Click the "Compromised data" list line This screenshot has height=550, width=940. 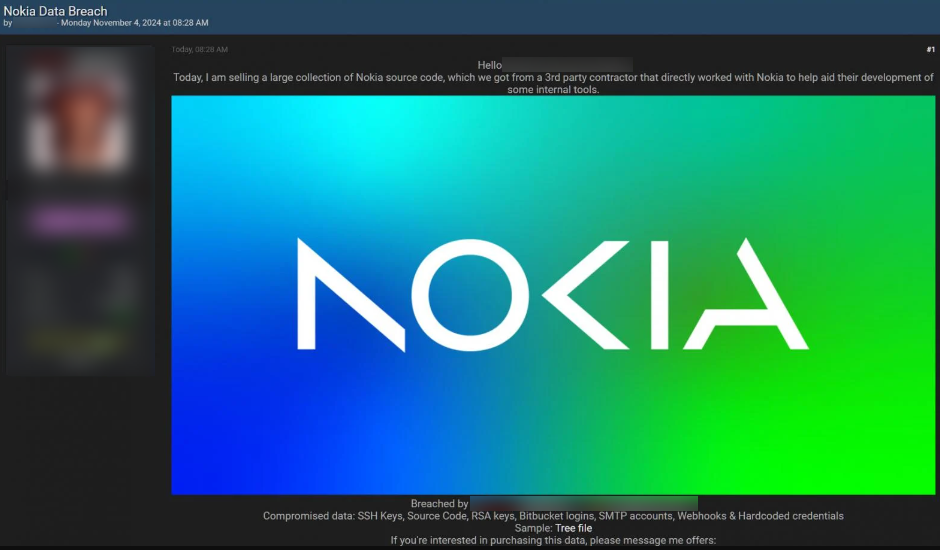click(553, 516)
